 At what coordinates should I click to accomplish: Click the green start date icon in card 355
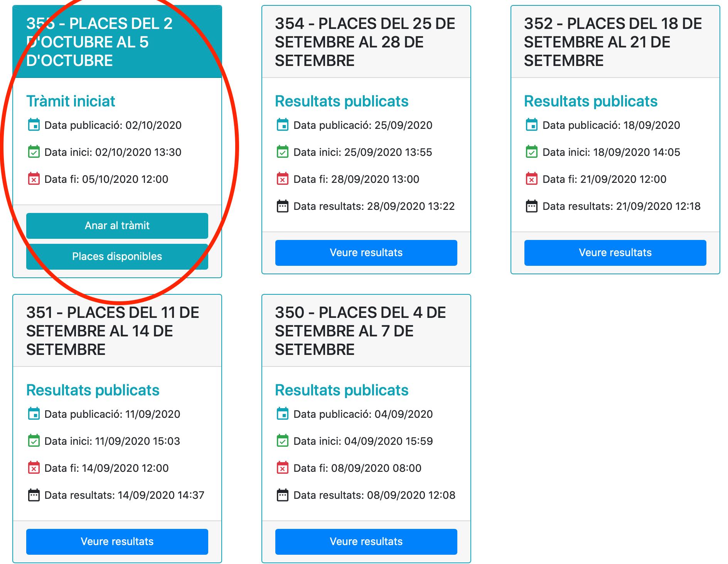[34, 152]
